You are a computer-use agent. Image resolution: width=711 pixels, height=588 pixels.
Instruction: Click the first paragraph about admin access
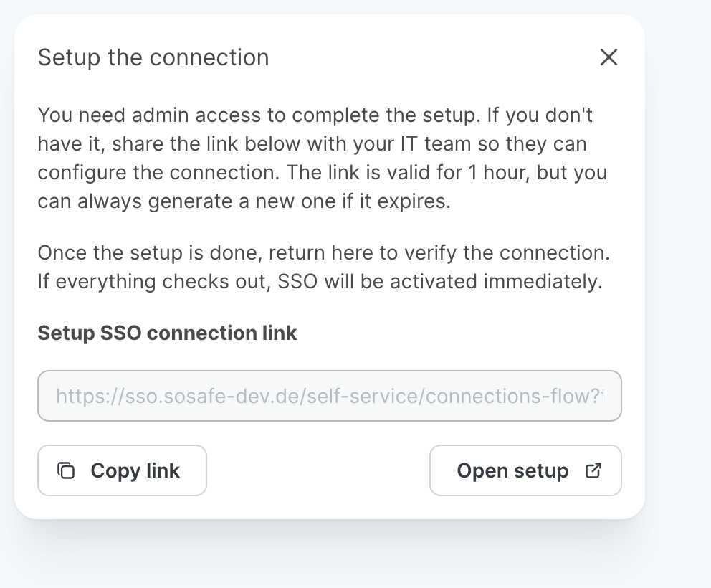tap(322, 158)
